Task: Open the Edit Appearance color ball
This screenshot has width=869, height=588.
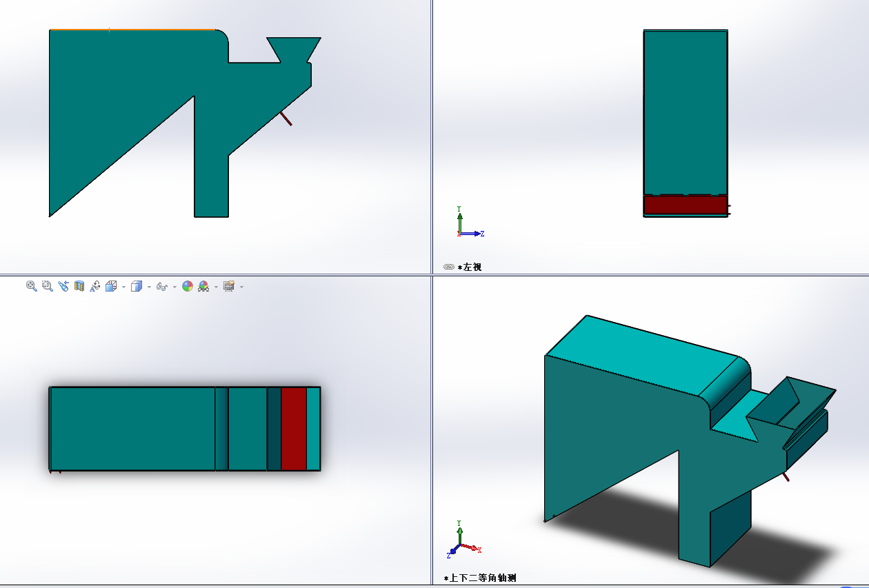Action: [x=188, y=286]
